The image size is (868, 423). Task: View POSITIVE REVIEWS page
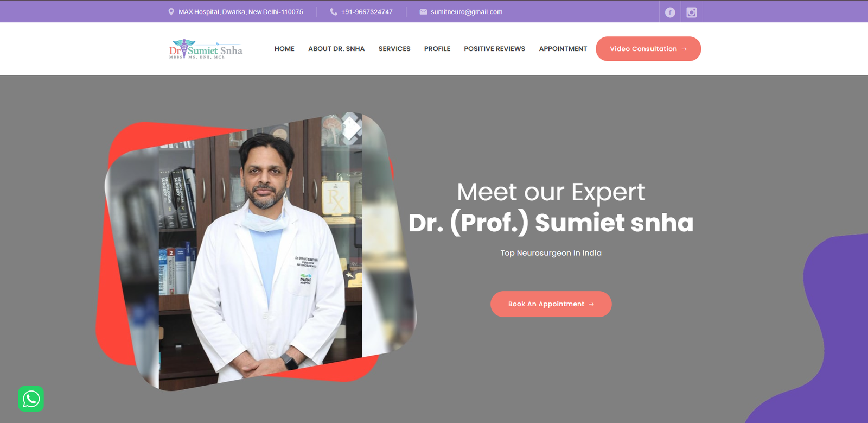click(x=494, y=49)
